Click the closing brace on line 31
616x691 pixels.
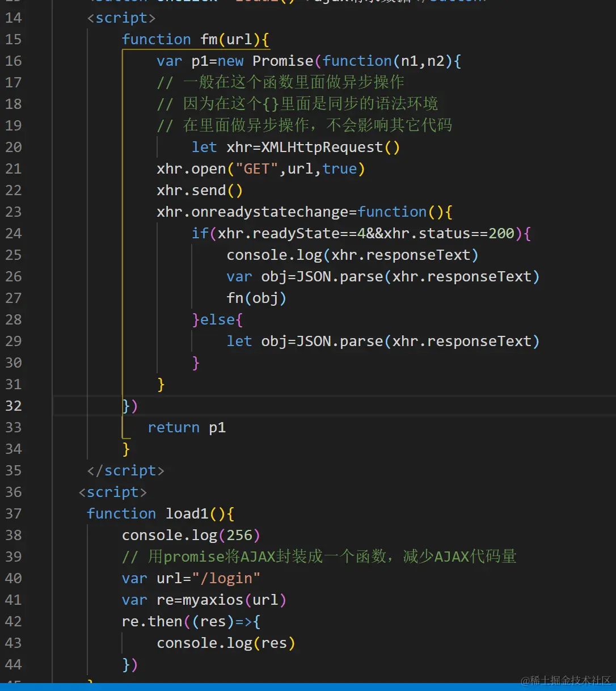tap(161, 384)
